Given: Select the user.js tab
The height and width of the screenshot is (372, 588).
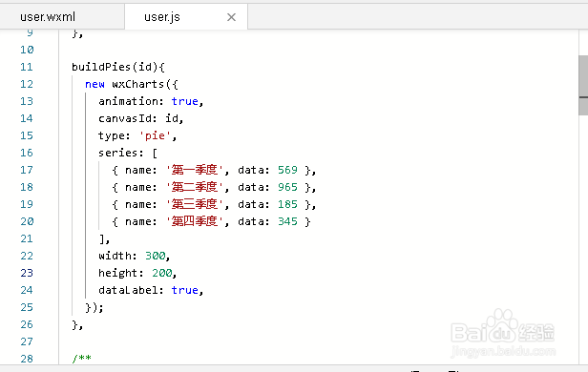Looking at the screenshot, I should (x=162, y=17).
